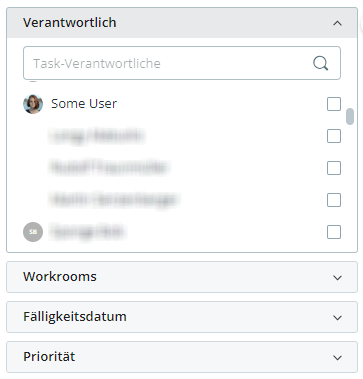This screenshot has height=379, width=363.
Task: Click the Workrooms chevron-down icon
Action: pos(337,278)
